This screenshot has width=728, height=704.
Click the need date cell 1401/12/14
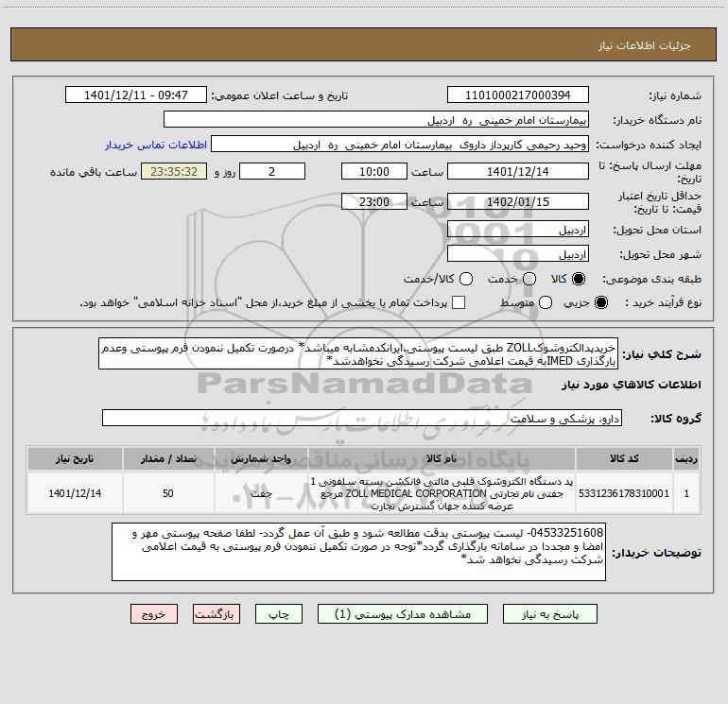pyautogui.click(x=75, y=493)
